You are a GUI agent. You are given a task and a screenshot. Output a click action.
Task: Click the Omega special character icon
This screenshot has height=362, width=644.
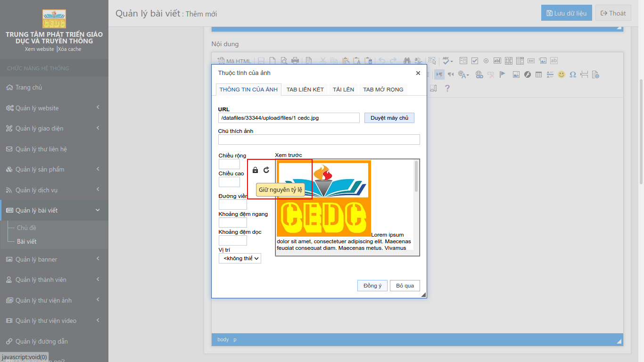(573, 74)
